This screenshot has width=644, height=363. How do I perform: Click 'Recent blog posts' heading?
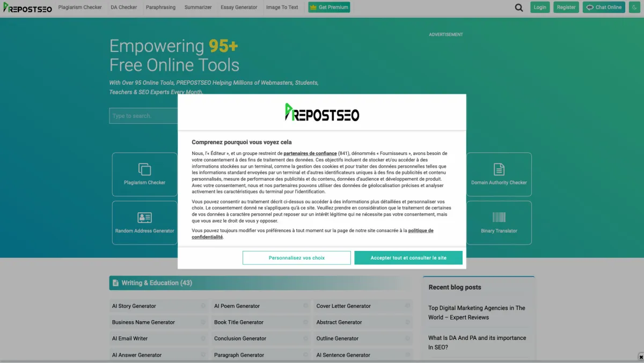pyautogui.click(x=455, y=287)
